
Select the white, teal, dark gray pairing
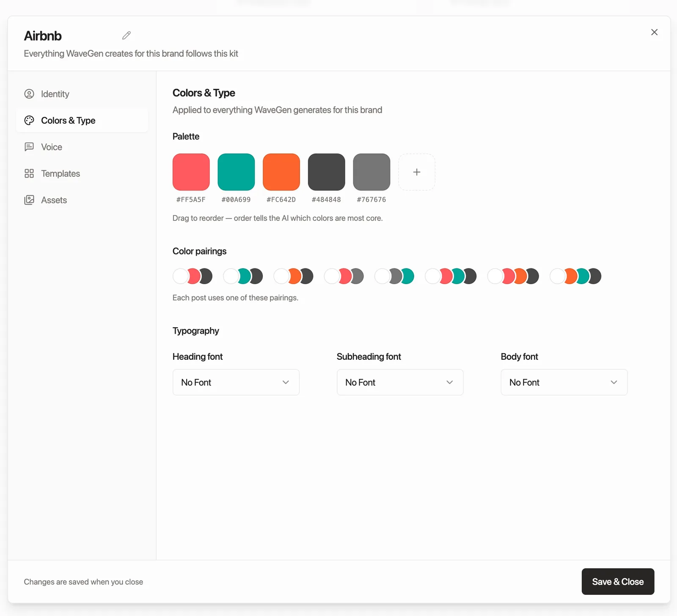click(x=243, y=276)
